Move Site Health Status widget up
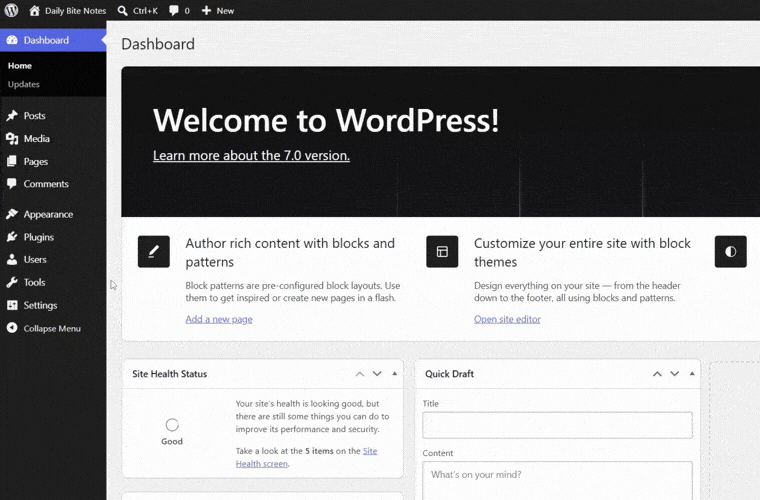The image size is (760, 500). click(x=360, y=374)
